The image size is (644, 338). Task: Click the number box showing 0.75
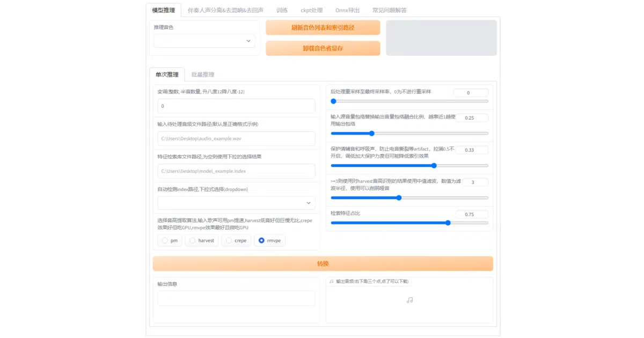point(472,215)
